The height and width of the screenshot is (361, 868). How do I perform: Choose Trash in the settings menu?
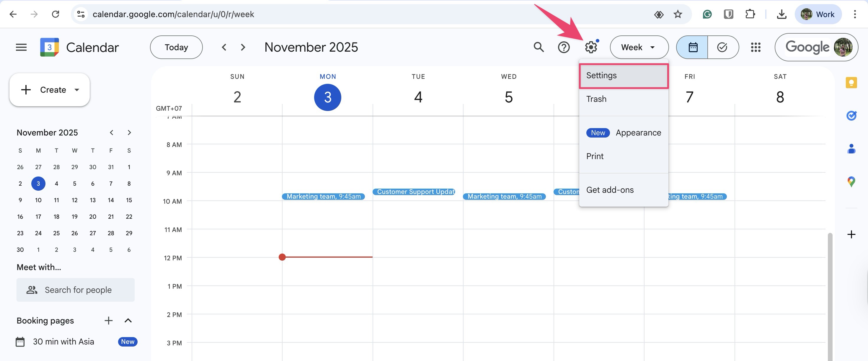pos(596,99)
